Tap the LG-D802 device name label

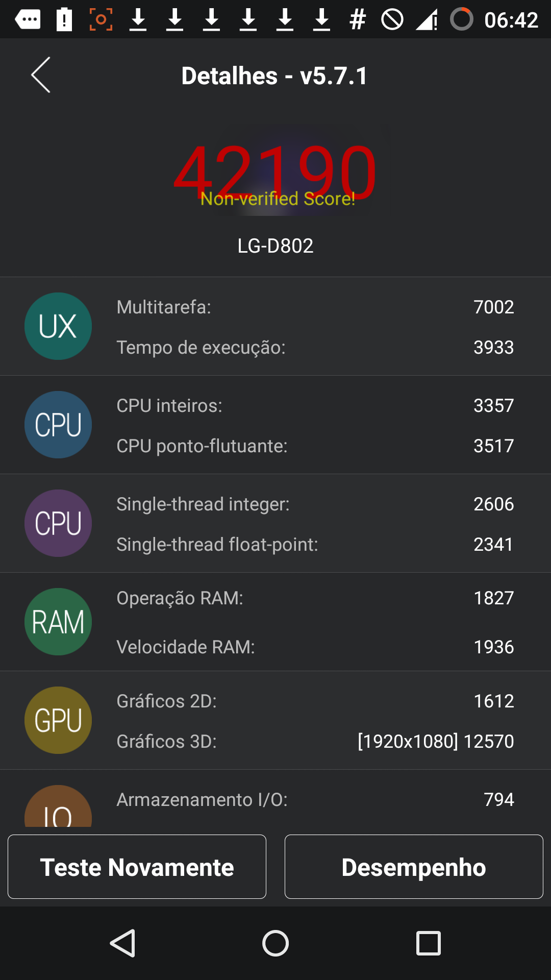click(x=275, y=246)
